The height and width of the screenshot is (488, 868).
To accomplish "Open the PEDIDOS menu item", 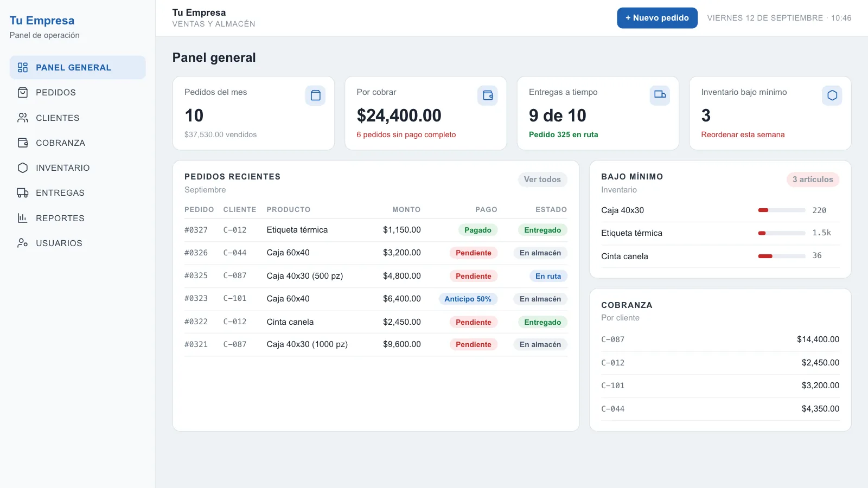I will click(x=78, y=93).
